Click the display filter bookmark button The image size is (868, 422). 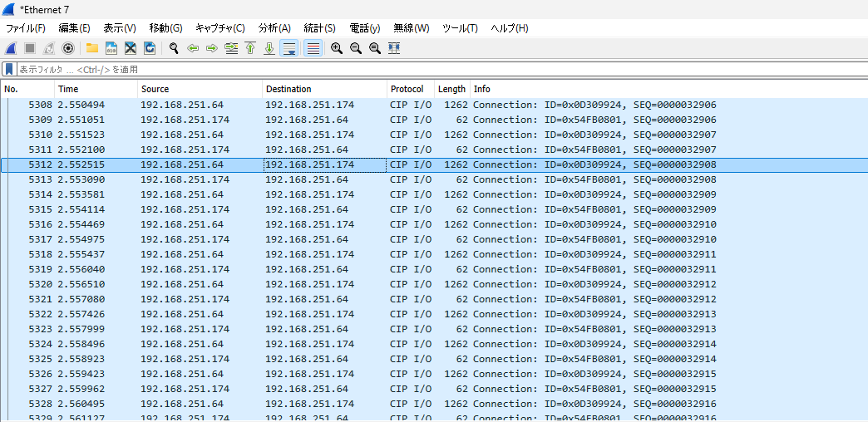tap(9, 70)
